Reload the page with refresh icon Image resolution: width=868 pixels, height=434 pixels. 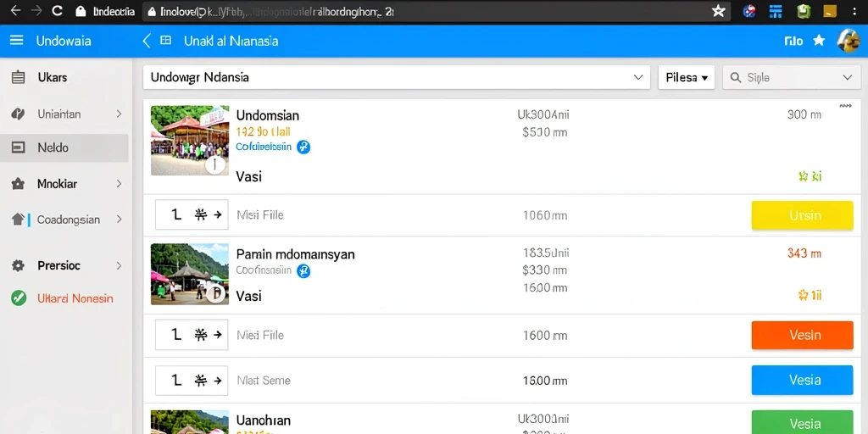[57, 10]
